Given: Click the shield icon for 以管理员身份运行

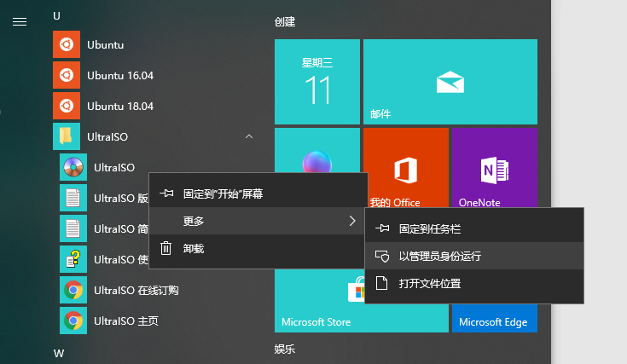Looking at the screenshot, I should coord(382,256).
